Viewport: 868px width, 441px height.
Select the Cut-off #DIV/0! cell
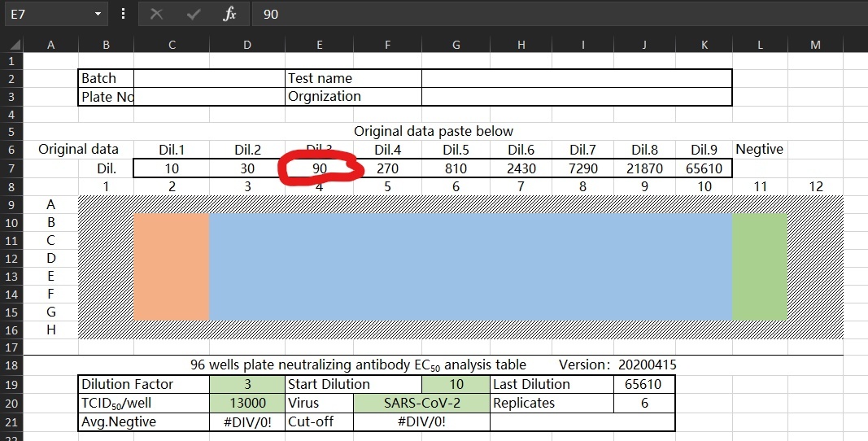click(x=421, y=421)
